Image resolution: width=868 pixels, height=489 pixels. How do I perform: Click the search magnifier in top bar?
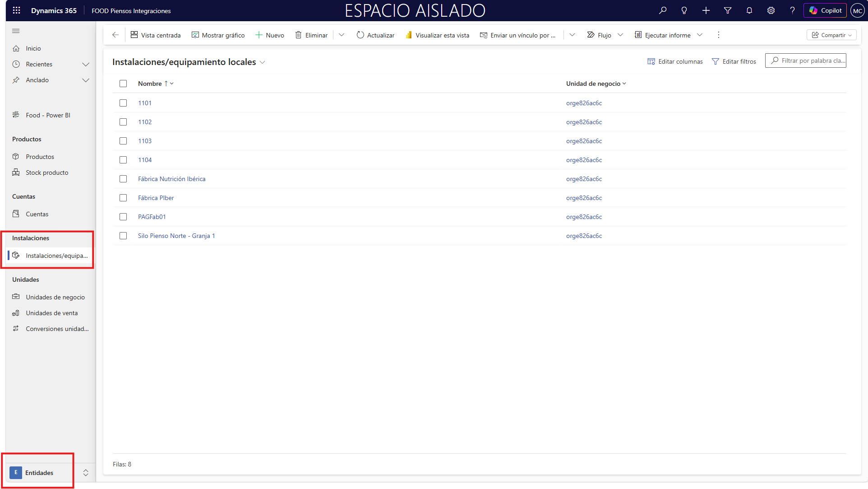tap(662, 10)
